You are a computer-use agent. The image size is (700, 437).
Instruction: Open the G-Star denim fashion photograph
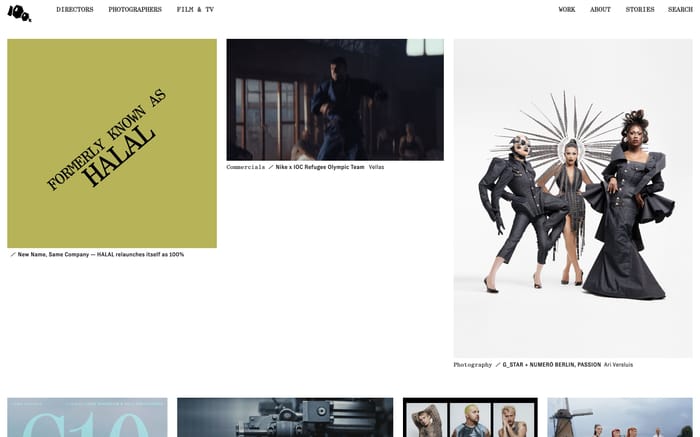click(573, 198)
